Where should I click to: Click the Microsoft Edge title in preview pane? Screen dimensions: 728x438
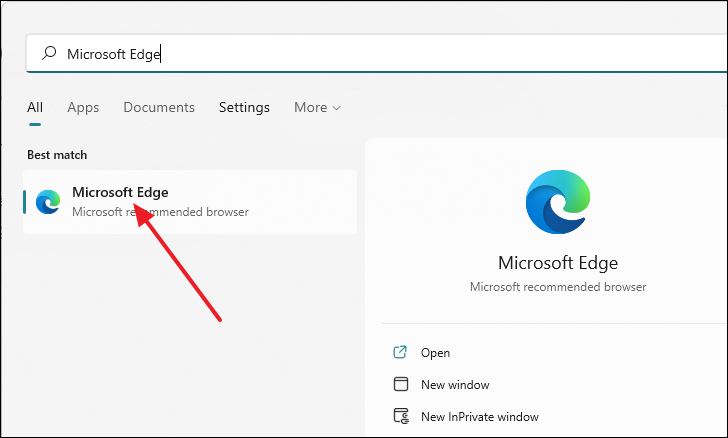click(558, 263)
